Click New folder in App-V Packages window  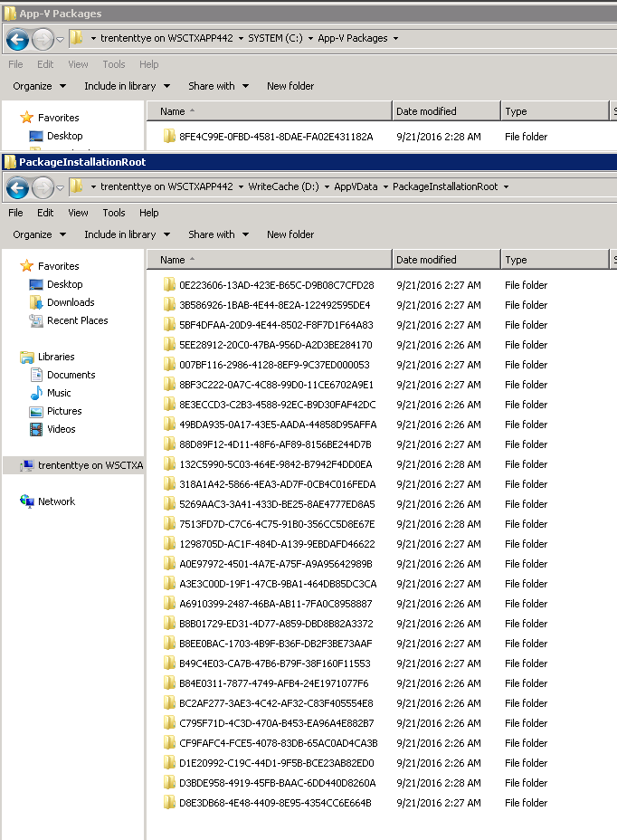click(290, 86)
